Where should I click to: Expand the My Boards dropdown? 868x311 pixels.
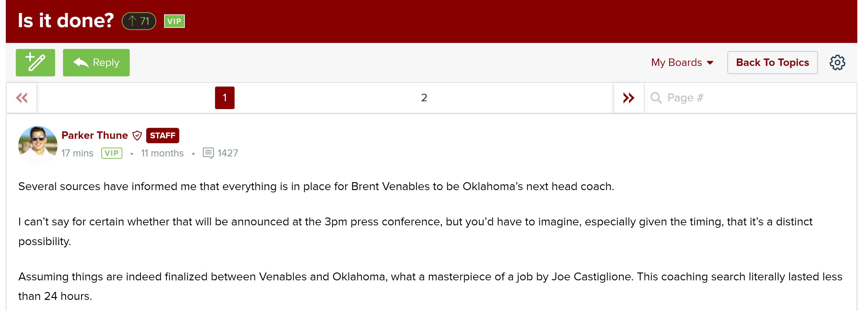682,63
